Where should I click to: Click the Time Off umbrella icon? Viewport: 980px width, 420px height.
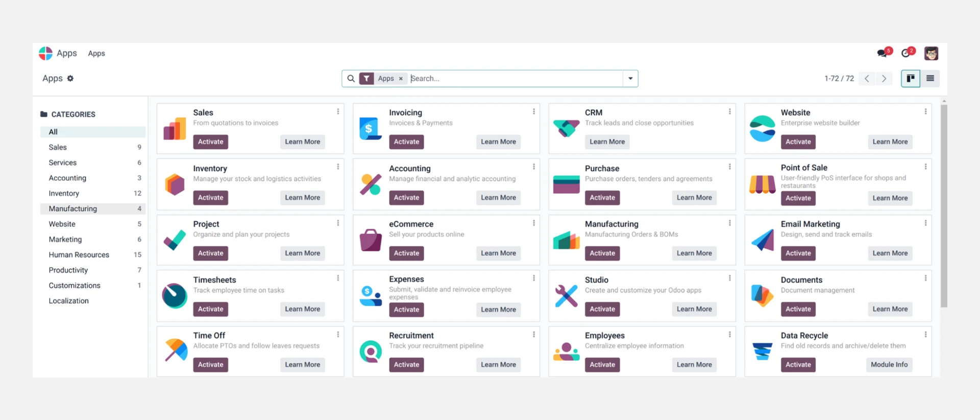tap(176, 351)
